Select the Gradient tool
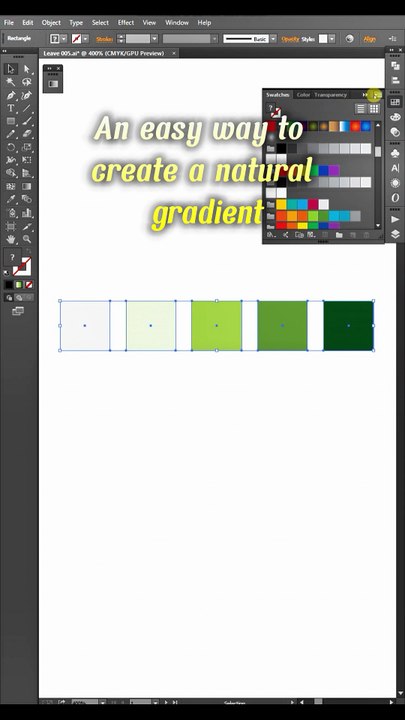Viewport: 405px width, 720px height. pos(27,186)
